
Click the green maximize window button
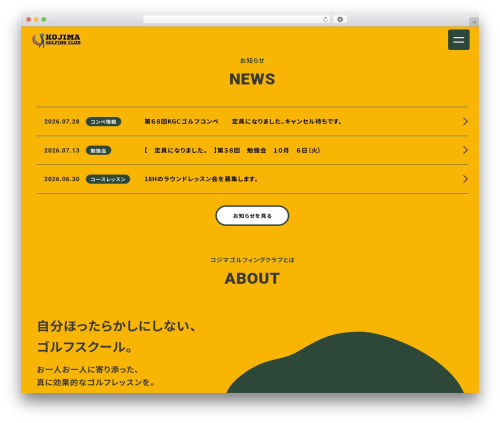click(x=44, y=19)
